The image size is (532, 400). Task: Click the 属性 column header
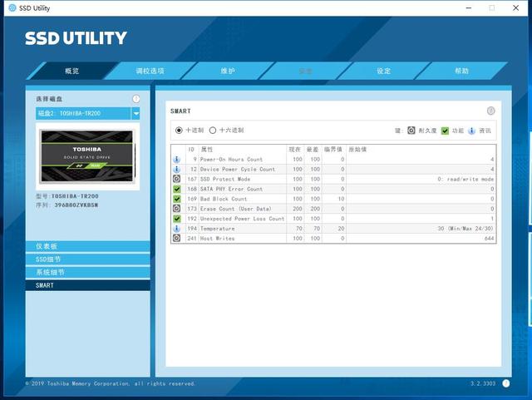tap(207, 150)
